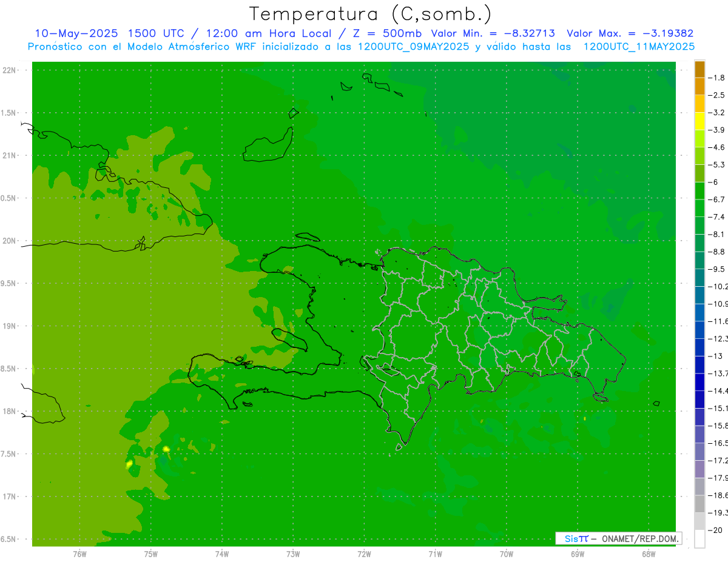This screenshot has width=728, height=562.
Task: Click the "-2.5" colorbar value
Action: (x=716, y=95)
